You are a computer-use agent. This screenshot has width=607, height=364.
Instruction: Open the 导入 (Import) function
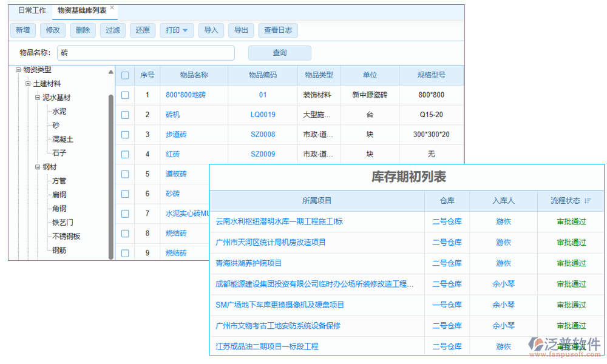(211, 30)
